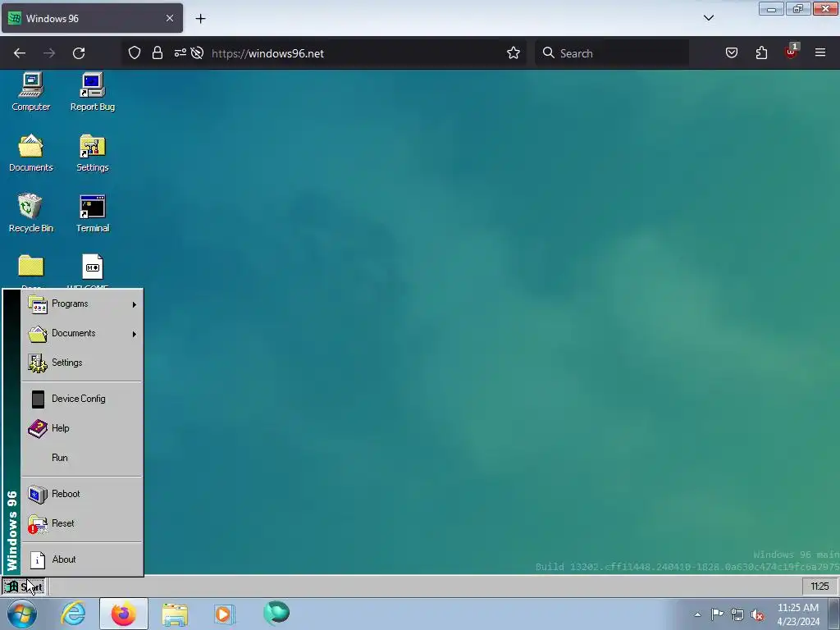Open the Action Center flag icon
This screenshot has width=840, height=630.
click(717, 614)
